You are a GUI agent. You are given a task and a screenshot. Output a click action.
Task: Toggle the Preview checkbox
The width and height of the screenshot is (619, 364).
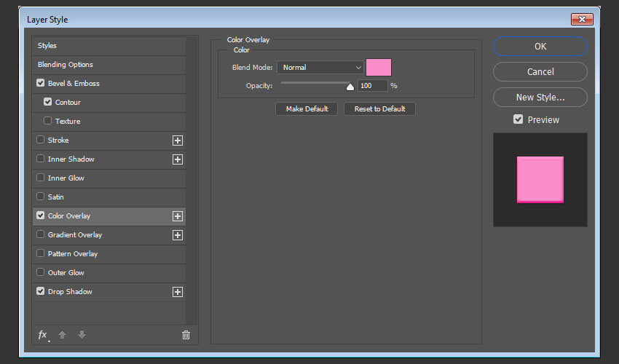519,119
